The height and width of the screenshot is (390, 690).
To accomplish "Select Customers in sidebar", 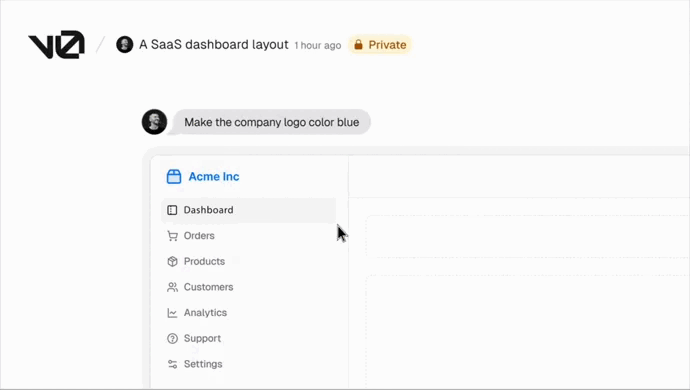I will click(x=249, y=287).
